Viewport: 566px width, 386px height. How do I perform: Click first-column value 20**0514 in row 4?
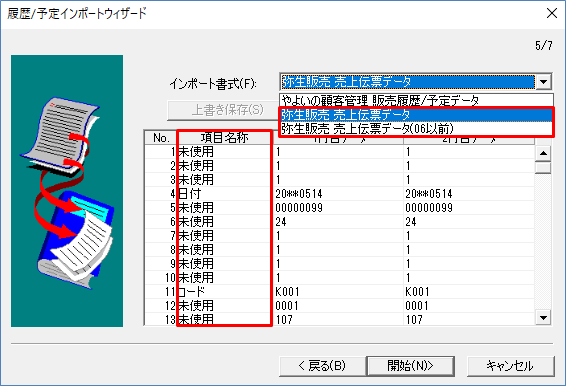(x=299, y=194)
